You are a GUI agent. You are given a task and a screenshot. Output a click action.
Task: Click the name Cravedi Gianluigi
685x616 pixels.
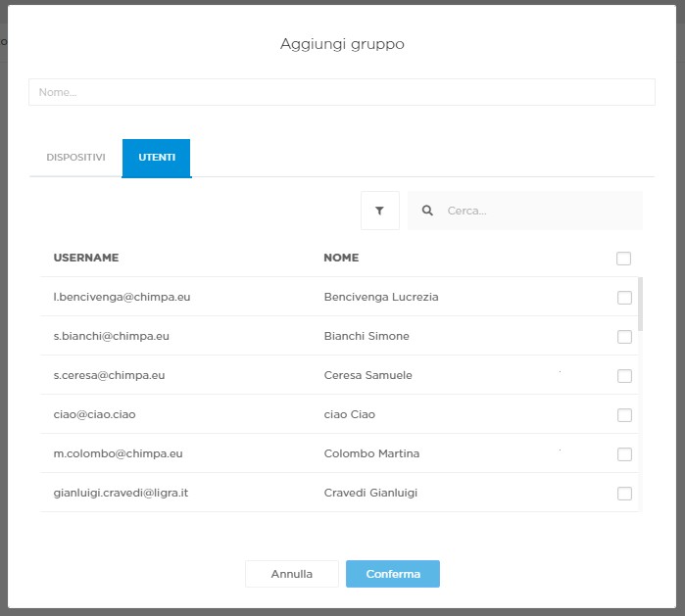[x=370, y=493]
